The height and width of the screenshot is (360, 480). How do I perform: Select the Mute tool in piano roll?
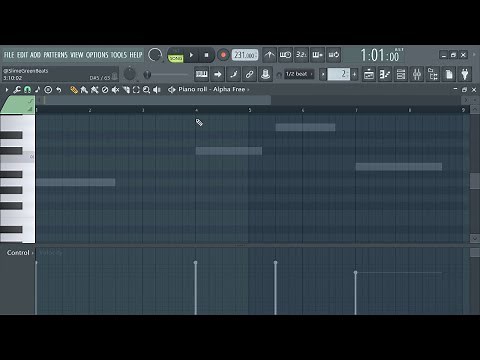coord(115,90)
